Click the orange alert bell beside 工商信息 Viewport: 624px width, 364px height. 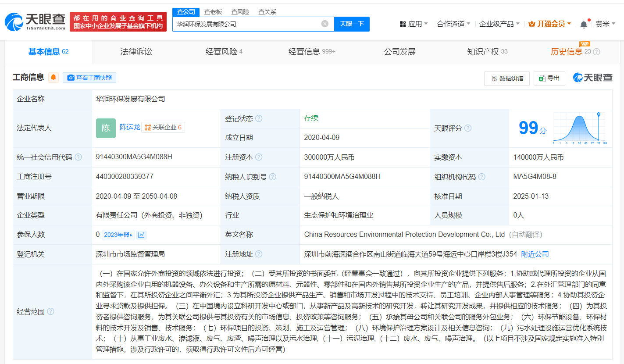[x=53, y=78]
